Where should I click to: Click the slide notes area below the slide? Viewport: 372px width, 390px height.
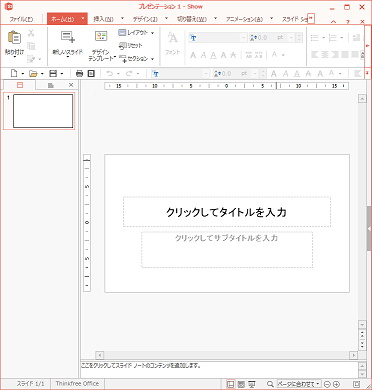pyautogui.click(x=219, y=369)
